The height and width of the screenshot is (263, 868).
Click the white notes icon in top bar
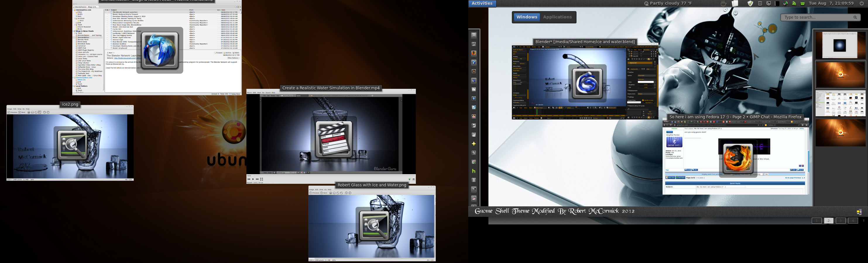pyautogui.click(x=735, y=4)
